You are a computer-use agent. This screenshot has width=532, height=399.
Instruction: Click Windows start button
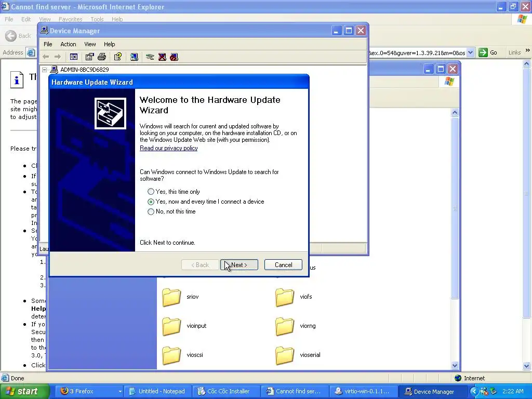coord(24,391)
